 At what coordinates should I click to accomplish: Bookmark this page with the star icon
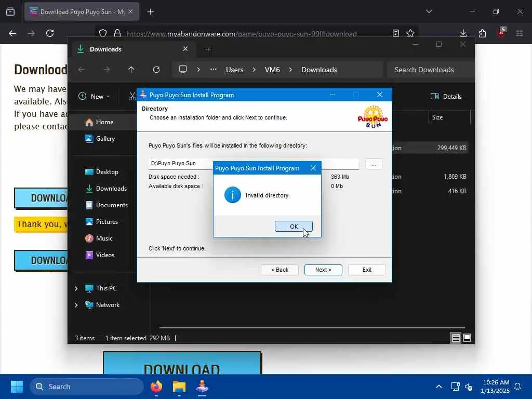coord(410,33)
